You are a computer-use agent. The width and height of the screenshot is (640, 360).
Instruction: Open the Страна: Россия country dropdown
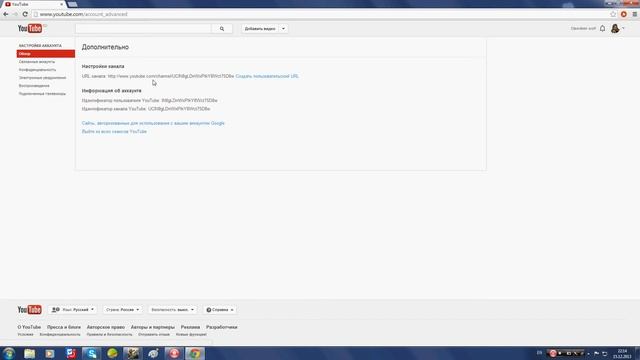pyautogui.click(x=122, y=310)
